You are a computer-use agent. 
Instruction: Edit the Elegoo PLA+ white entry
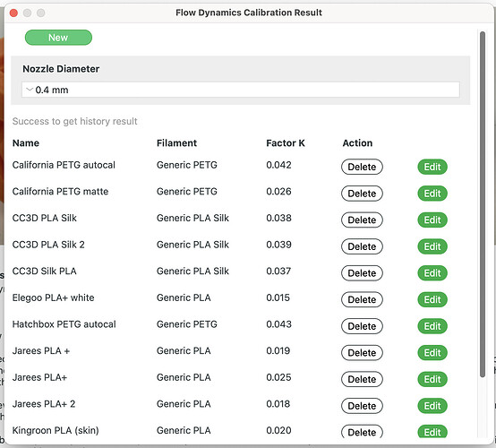[x=432, y=299]
